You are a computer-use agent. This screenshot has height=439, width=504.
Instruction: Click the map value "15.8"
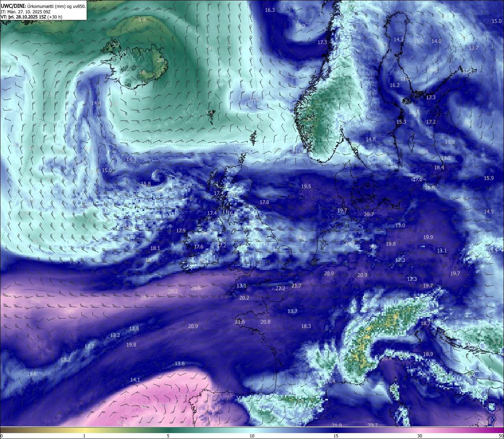click(x=146, y=183)
